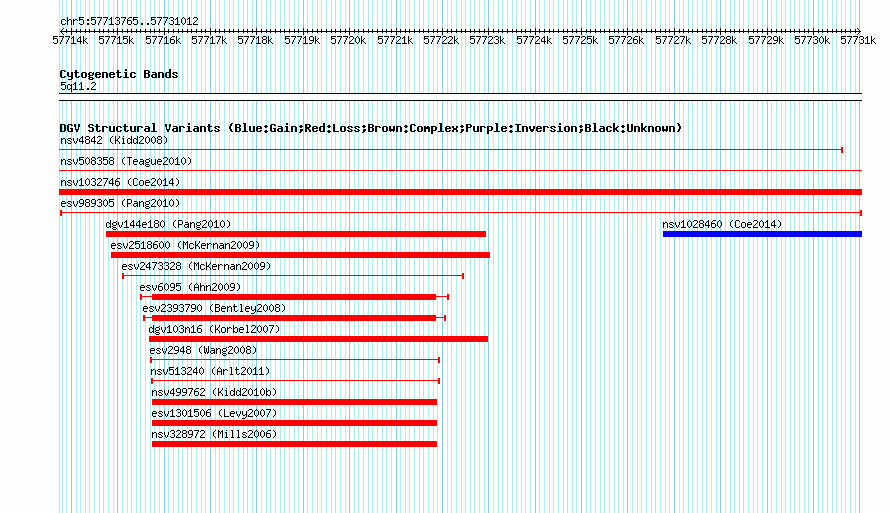Click the blue gain bar of nsv1028460

(762, 234)
